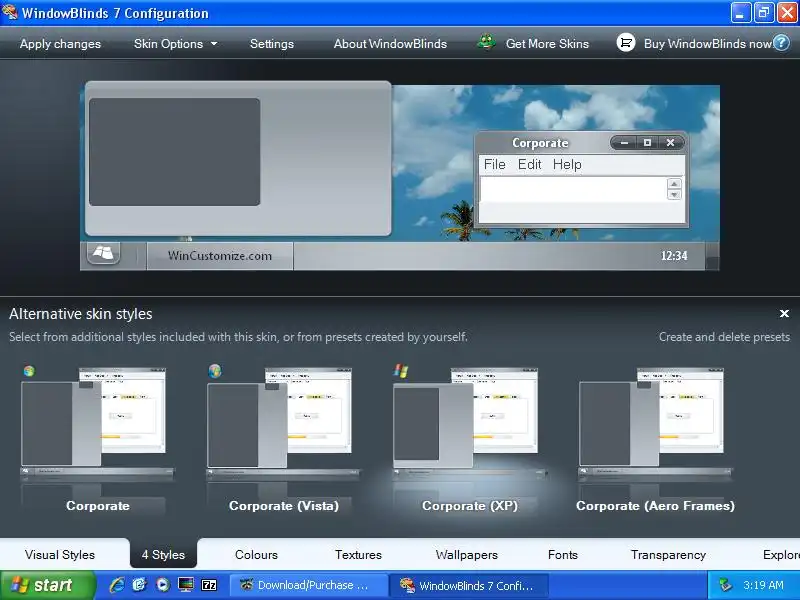Open Settings in the top menu
The width and height of the screenshot is (800, 600).
271,44
